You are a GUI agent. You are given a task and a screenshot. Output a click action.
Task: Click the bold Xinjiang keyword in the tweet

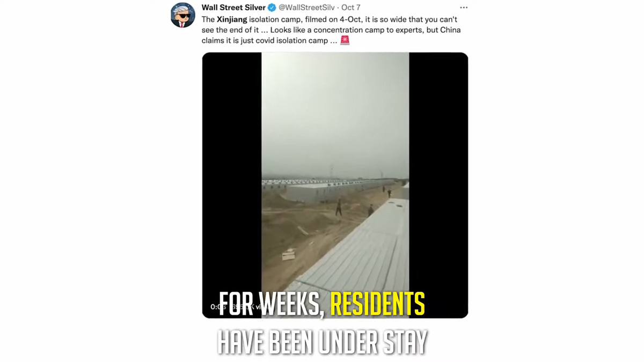coord(232,19)
